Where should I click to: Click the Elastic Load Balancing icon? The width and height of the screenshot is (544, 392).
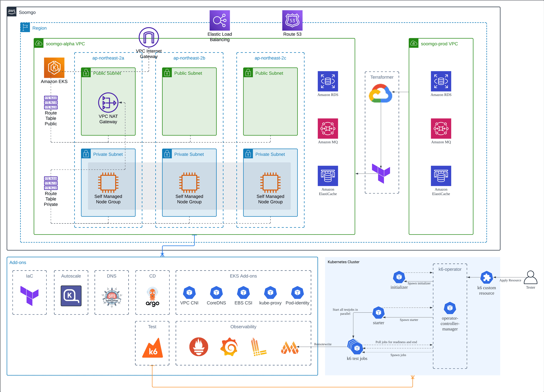pos(219,20)
